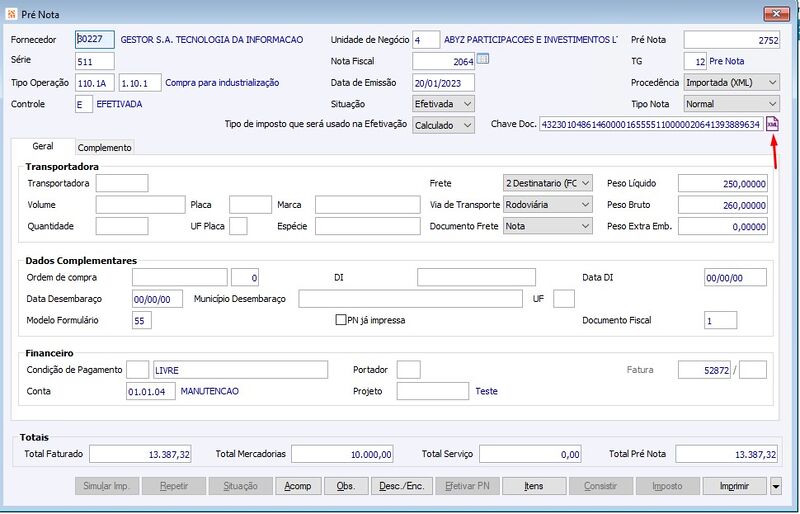Expand the Frete dropdown
Viewport: 800px width, 514px height.
[x=548, y=183]
